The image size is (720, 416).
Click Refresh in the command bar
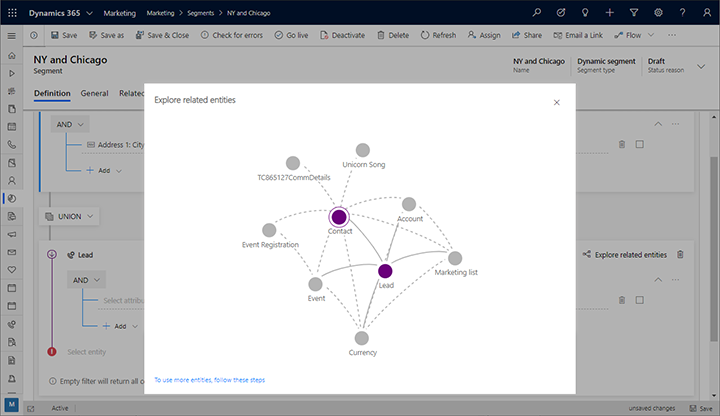coord(439,35)
